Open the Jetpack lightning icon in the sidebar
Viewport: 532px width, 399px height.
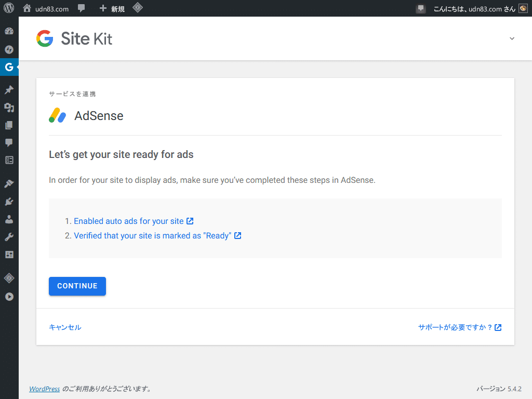pos(9,49)
